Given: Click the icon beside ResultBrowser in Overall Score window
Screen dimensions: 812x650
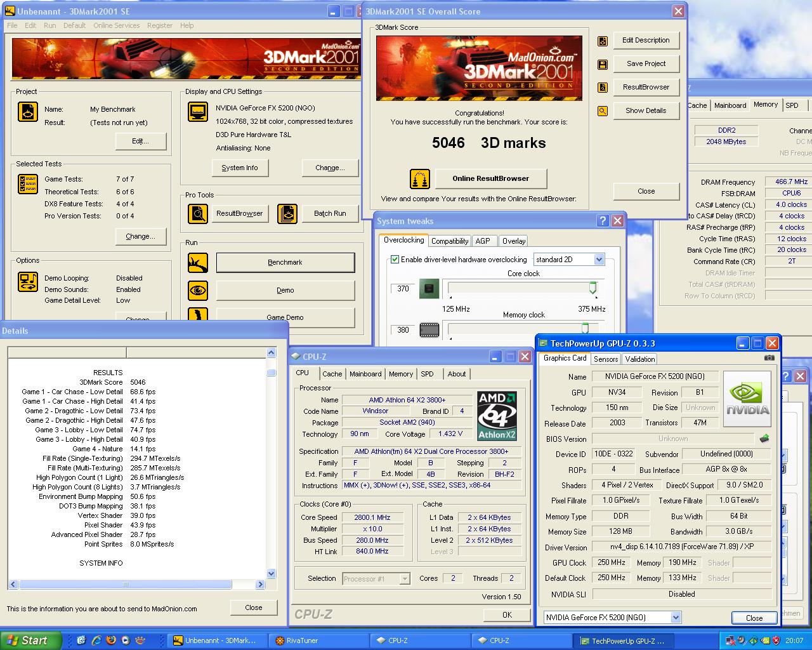Looking at the screenshot, I should coord(603,88).
